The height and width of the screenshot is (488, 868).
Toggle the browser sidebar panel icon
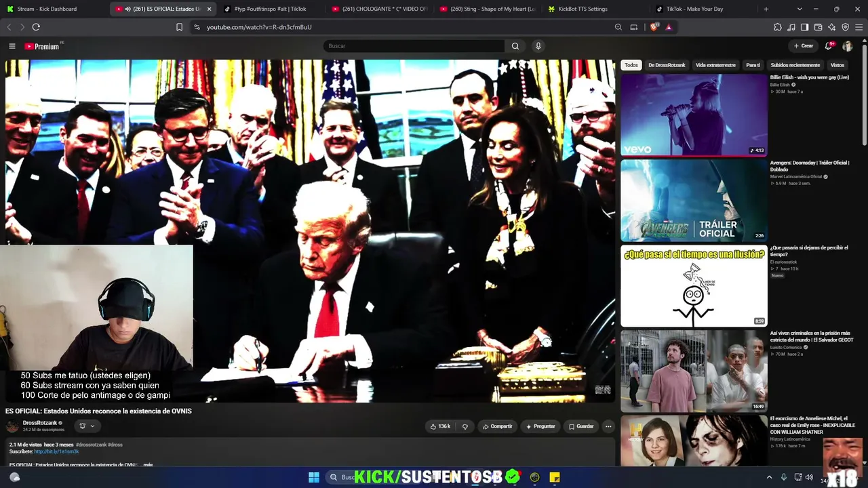tap(805, 27)
